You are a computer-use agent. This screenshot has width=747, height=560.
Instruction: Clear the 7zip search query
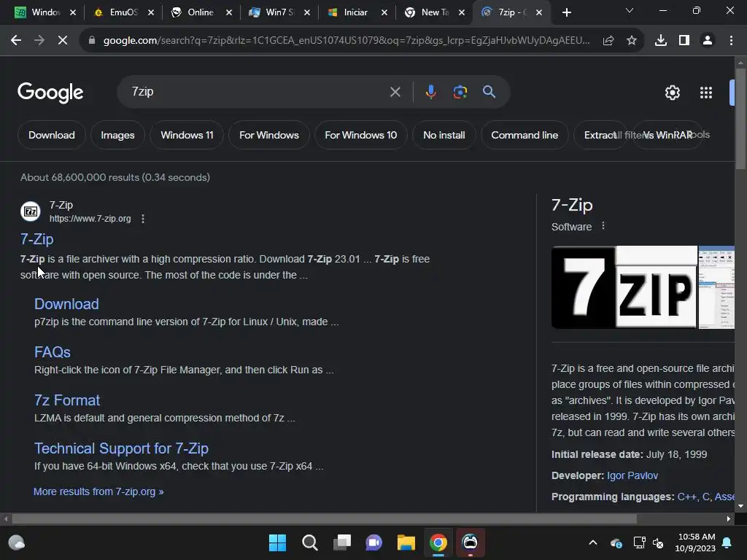395,92
